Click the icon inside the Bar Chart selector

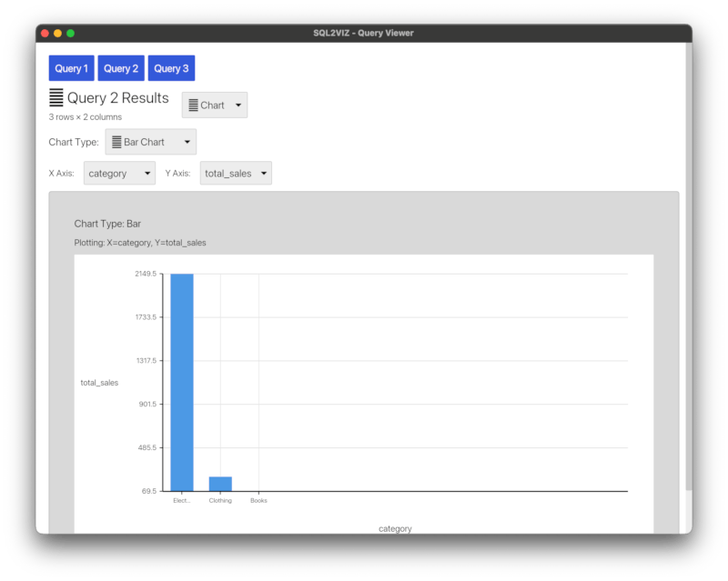116,142
